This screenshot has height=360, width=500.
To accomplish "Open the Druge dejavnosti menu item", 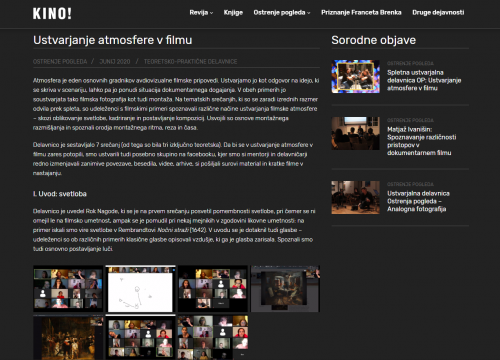I will point(438,13).
